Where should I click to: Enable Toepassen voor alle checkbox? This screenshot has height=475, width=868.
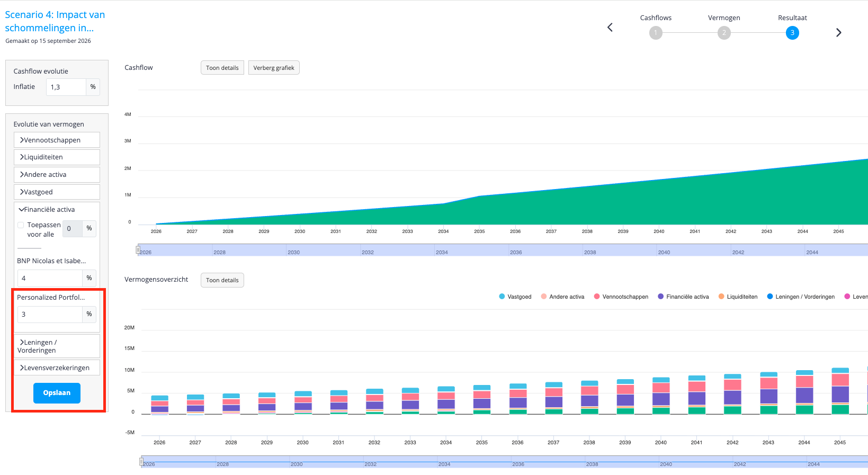tap(21, 225)
